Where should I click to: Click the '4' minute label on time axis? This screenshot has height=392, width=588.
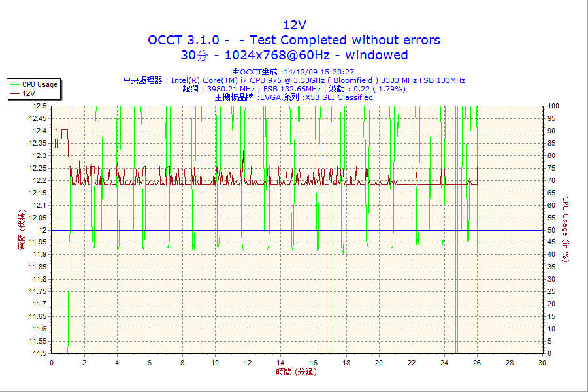tap(117, 363)
